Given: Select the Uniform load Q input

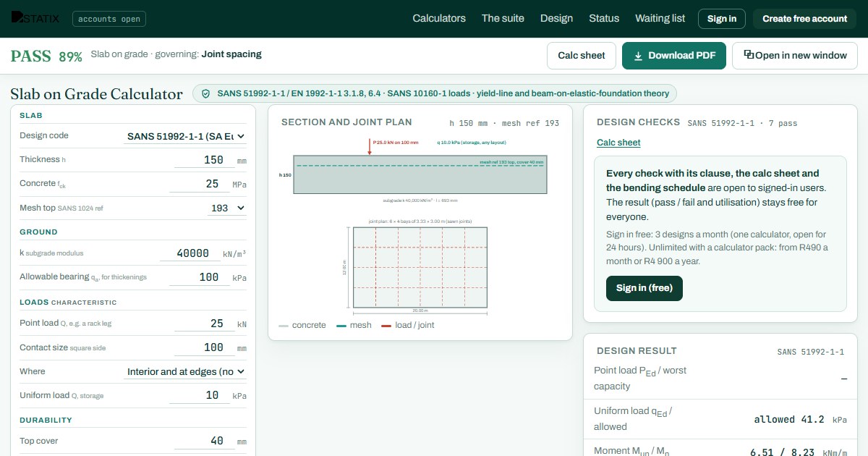Looking at the screenshot, I should [x=199, y=395].
